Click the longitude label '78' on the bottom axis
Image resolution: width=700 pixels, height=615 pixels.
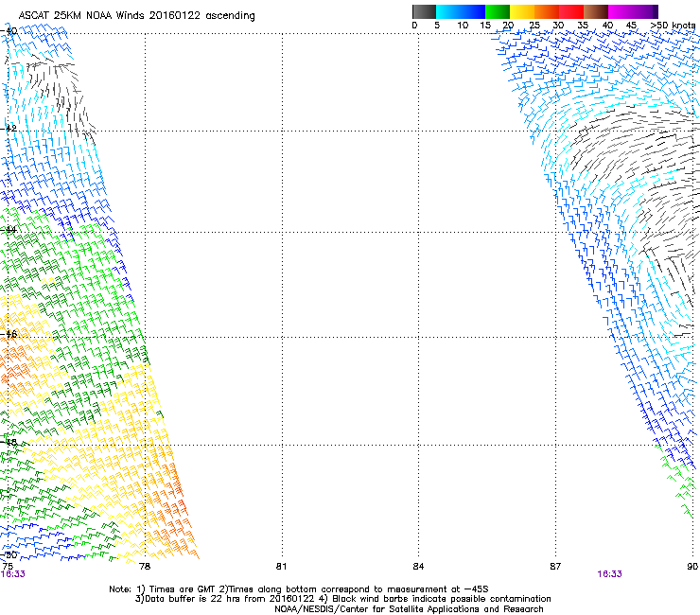(x=145, y=567)
